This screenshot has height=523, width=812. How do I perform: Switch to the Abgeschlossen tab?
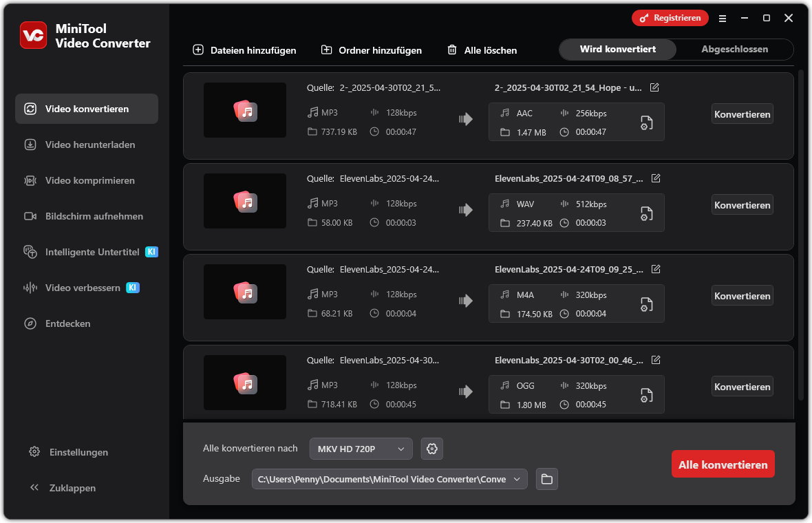734,49
